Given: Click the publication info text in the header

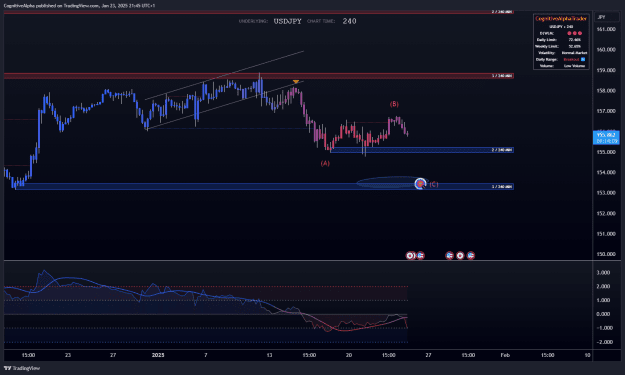Looking at the screenshot, I should (79, 6).
